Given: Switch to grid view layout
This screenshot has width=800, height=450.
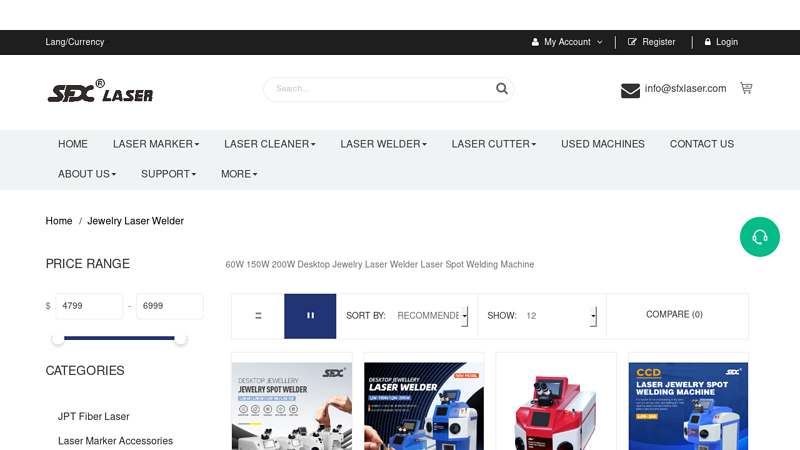Looking at the screenshot, I should (x=310, y=316).
